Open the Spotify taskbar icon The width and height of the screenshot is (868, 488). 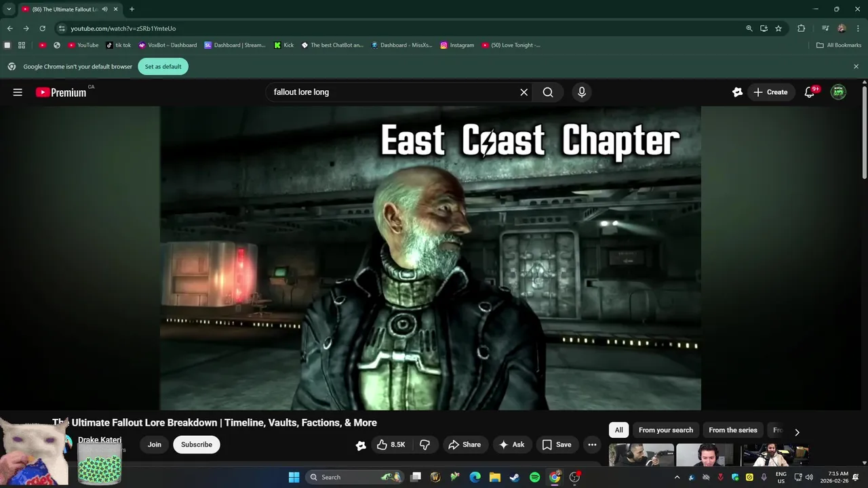pos(534,477)
